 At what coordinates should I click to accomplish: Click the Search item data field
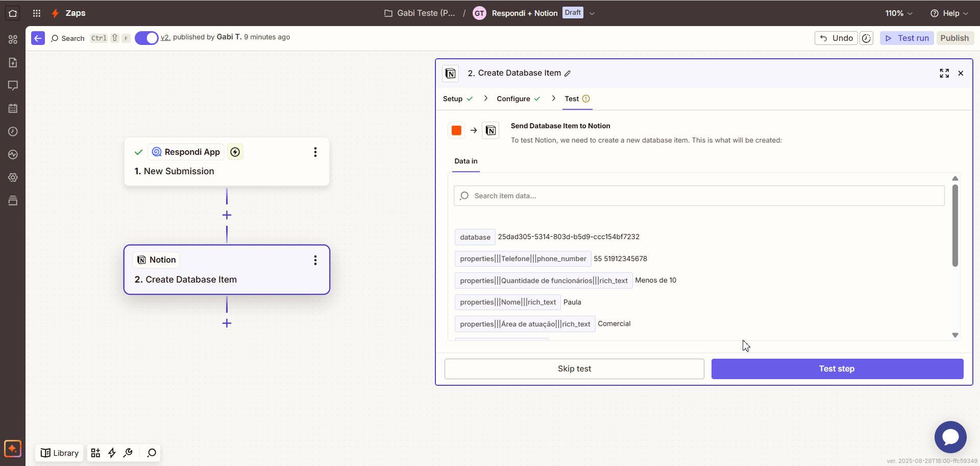pos(699,196)
